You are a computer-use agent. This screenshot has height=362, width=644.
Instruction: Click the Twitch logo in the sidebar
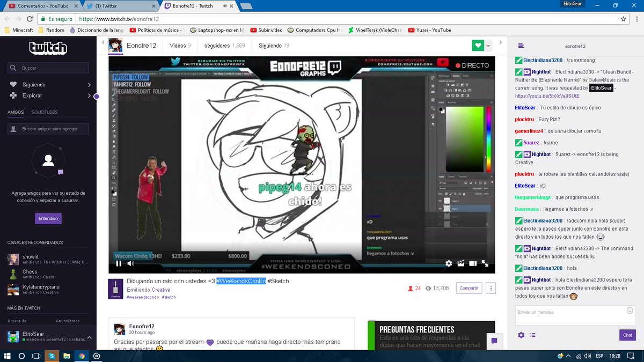48,48
